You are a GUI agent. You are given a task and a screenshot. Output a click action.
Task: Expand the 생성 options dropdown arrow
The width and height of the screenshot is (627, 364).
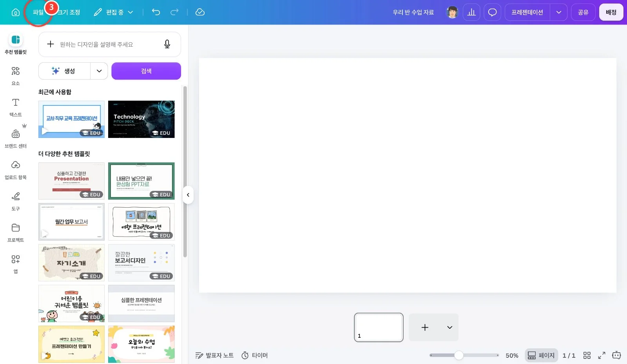[99, 71]
